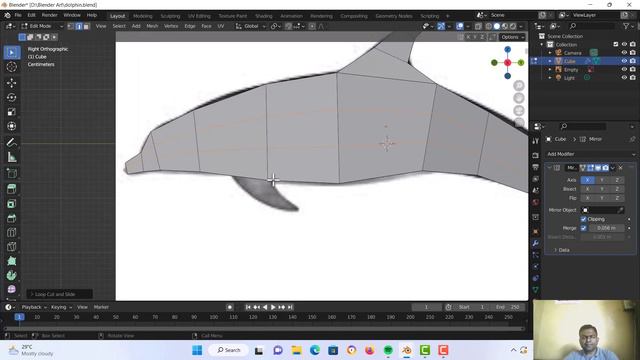Select the Transform tool
Image resolution: width=640 pixels, height=360 pixels.
tap(11, 126)
